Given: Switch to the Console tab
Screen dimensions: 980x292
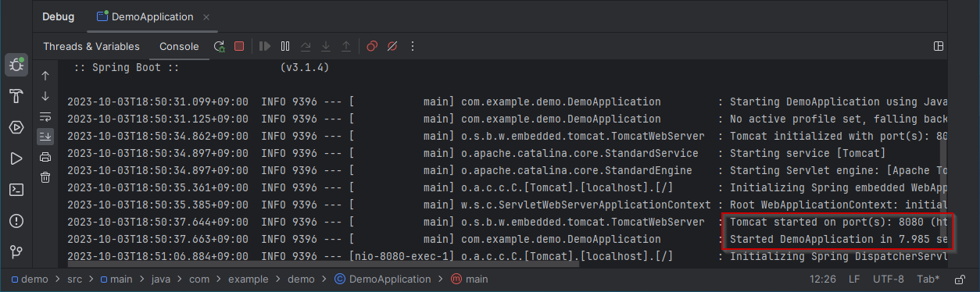Looking at the screenshot, I should (179, 47).
